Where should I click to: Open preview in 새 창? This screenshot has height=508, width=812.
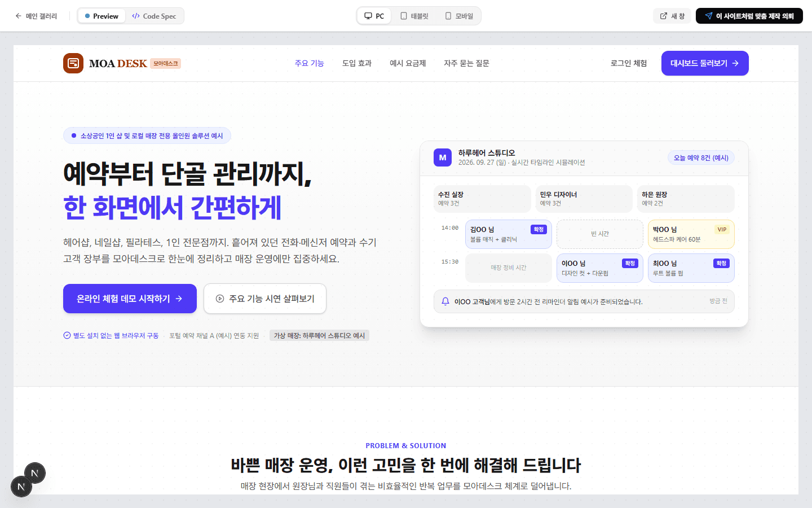[x=672, y=16]
